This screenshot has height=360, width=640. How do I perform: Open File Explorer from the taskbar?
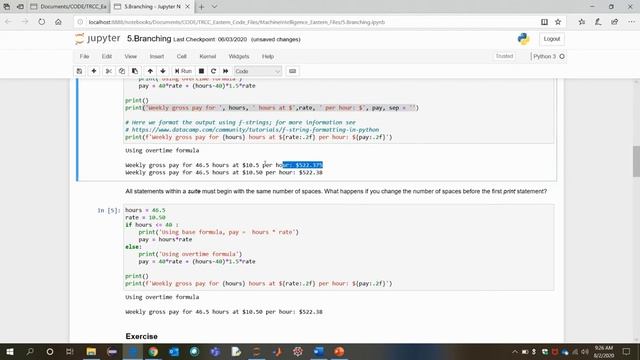(x=91, y=351)
